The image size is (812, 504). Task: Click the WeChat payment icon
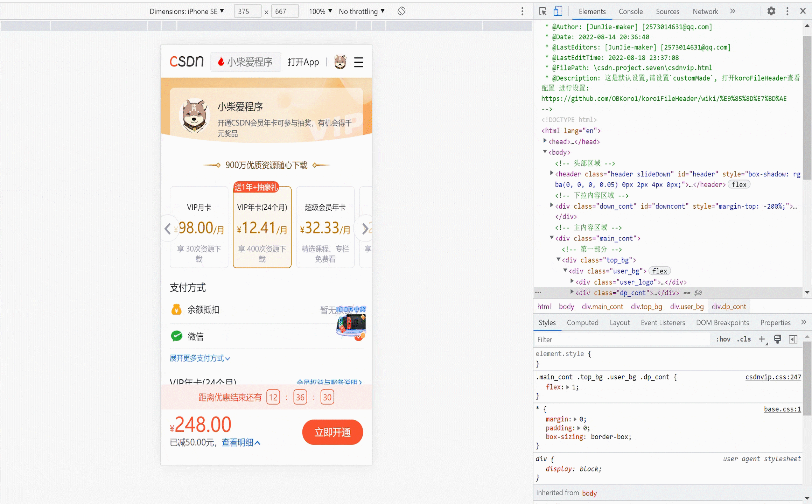point(177,336)
